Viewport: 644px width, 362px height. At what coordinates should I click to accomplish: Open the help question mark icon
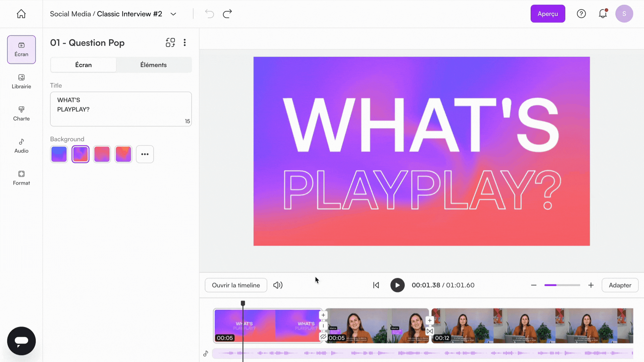tap(581, 14)
